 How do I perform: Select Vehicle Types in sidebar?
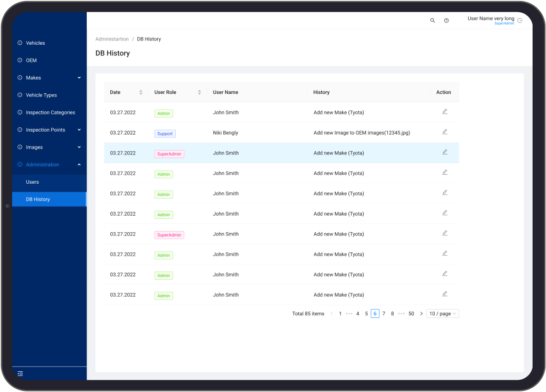point(41,95)
